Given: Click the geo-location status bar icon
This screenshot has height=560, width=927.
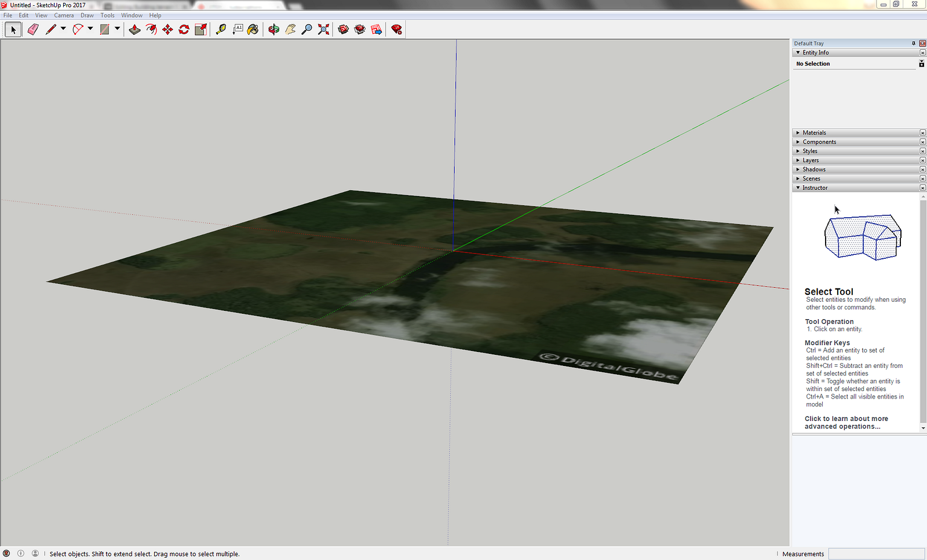Looking at the screenshot, I should click(6, 554).
